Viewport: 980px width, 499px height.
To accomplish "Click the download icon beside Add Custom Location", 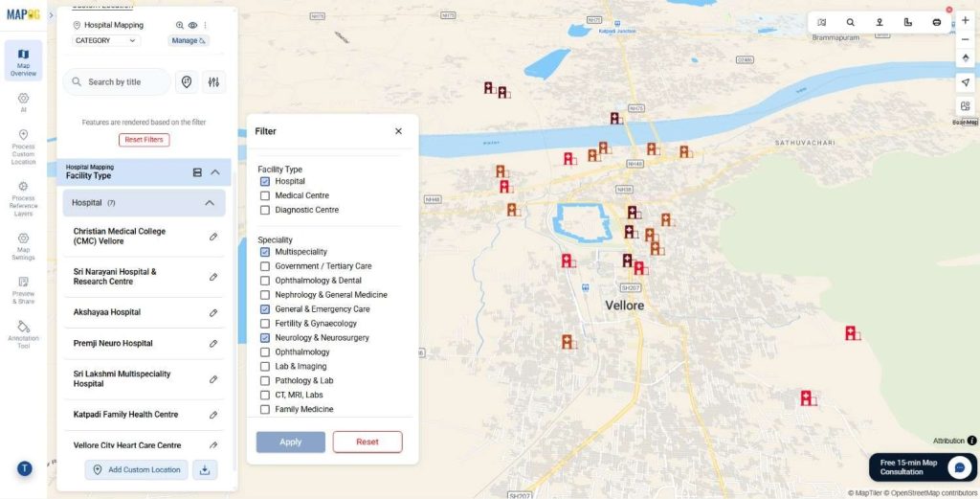I will pyautogui.click(x=205, y=469).
